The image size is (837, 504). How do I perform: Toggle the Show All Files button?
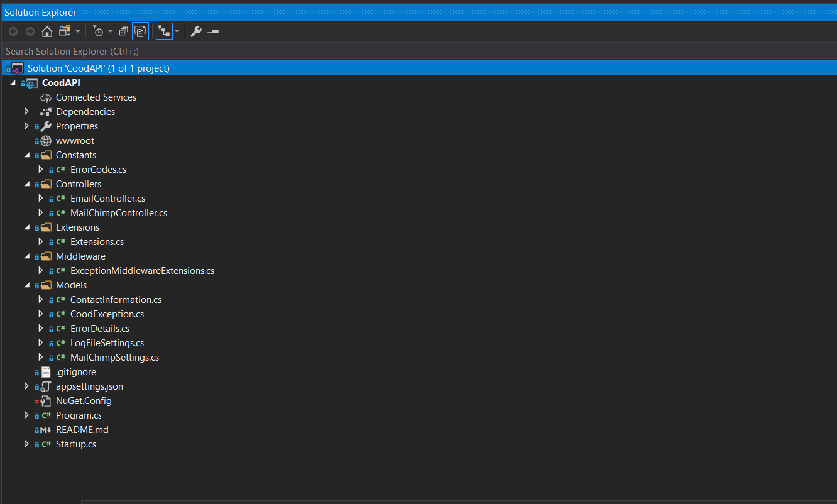tap(141, 31)
